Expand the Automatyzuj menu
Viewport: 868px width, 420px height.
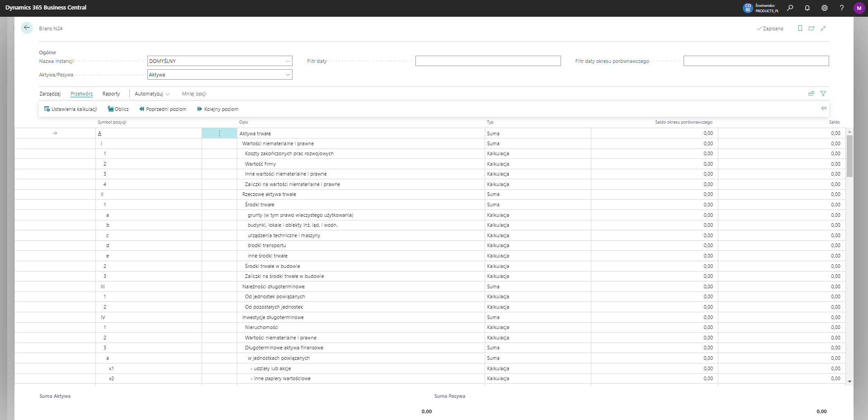[152, 94]
